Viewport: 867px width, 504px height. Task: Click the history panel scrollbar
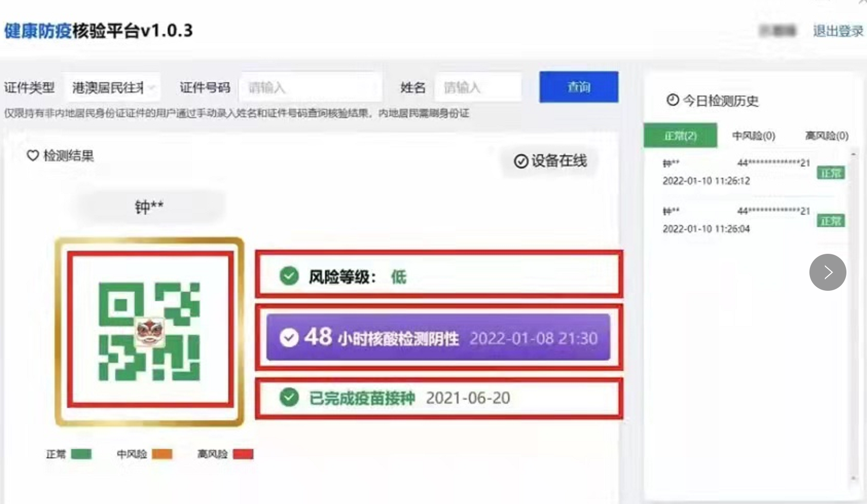tap(854, 316)
